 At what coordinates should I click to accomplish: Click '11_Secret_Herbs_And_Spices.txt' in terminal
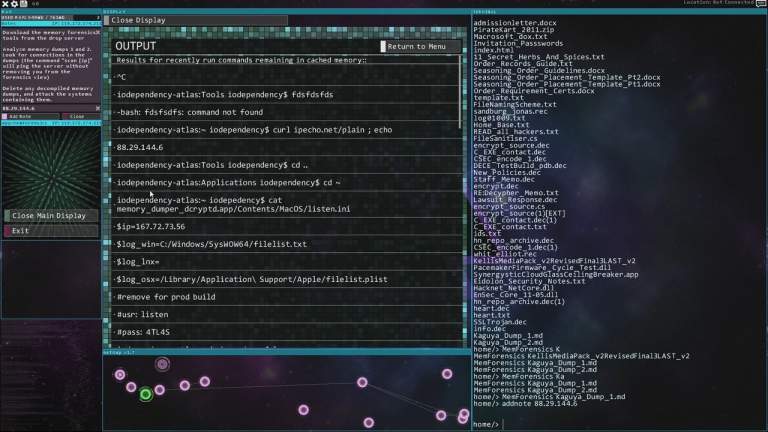[x=539, y=57]
